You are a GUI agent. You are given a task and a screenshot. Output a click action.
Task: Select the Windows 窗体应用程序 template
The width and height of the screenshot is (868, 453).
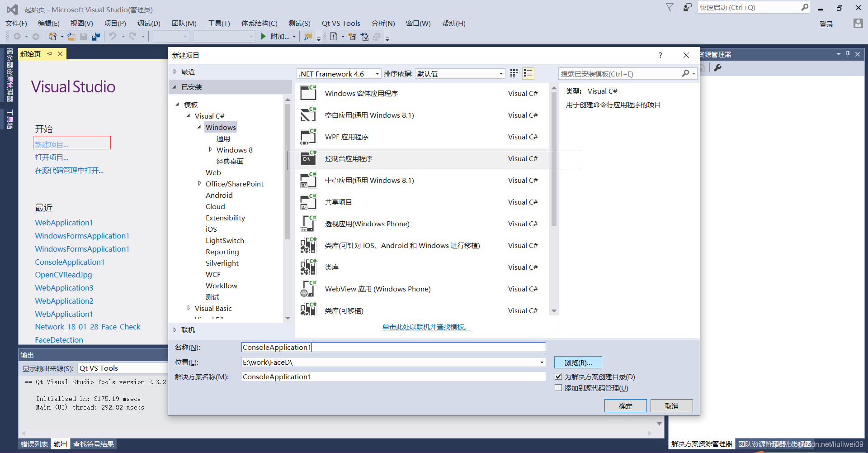point(423,93)
